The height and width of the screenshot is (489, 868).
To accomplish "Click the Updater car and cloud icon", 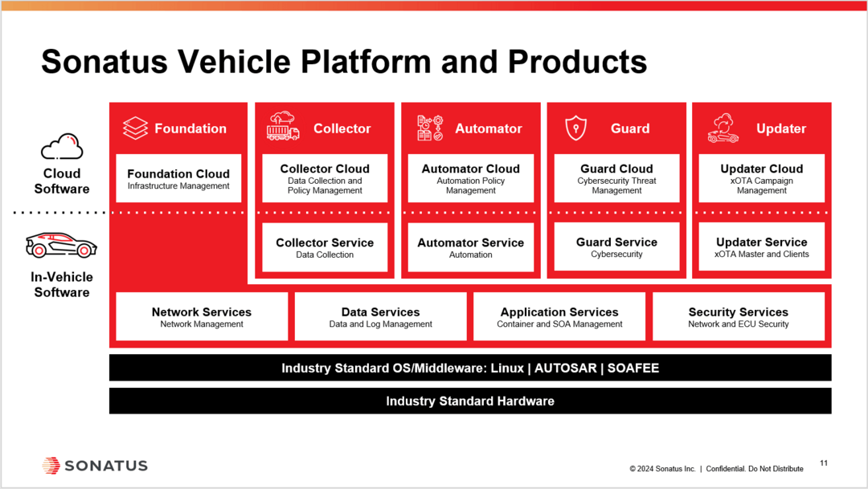I will coord(723,128).
